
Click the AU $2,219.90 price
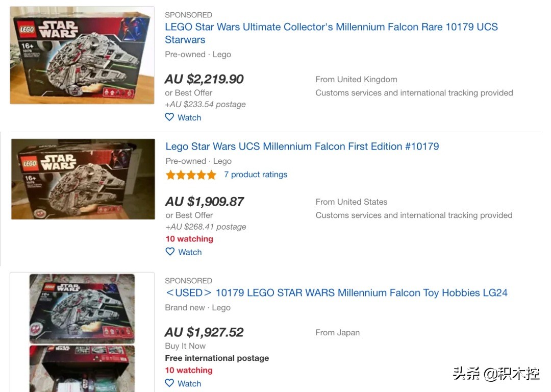[x=204, y=79]
